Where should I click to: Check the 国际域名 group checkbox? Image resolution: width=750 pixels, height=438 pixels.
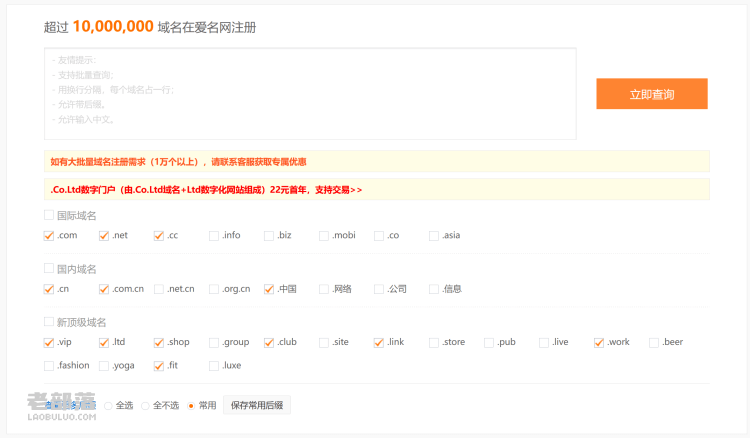tap(49, 215)
